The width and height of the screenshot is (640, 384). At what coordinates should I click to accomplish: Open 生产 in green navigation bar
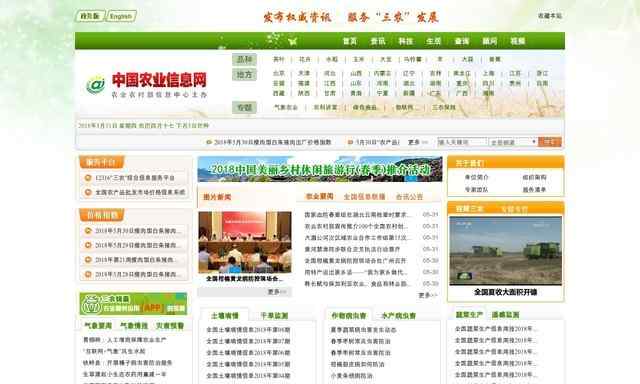[433, 41]
